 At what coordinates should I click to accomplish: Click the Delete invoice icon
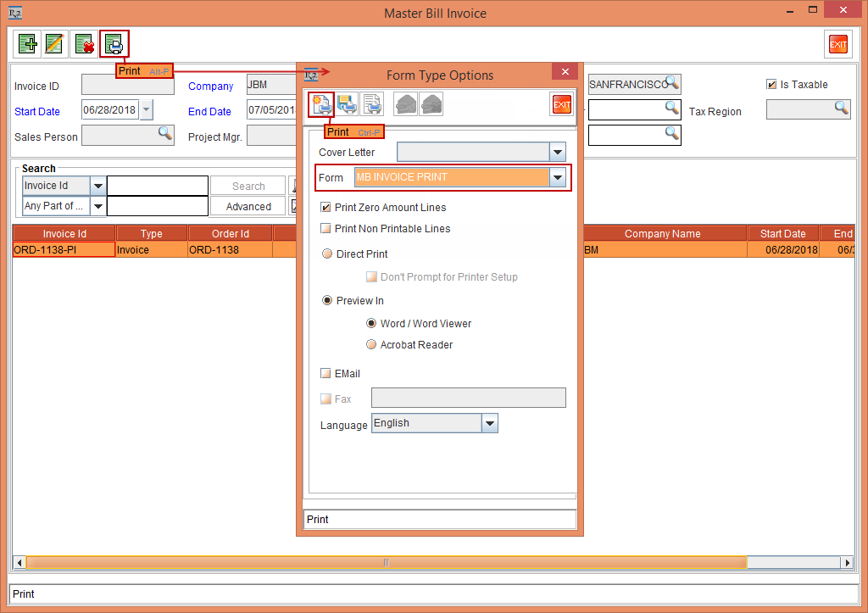pos(84,43)
